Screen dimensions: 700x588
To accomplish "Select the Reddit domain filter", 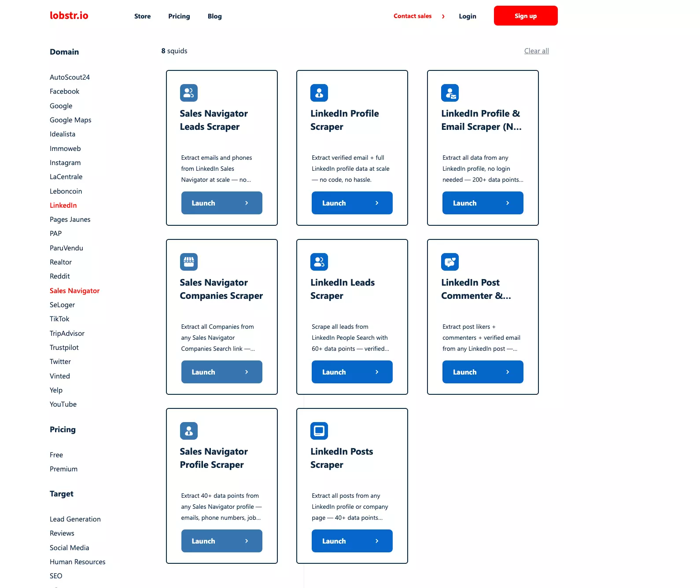I will point(59,276).
